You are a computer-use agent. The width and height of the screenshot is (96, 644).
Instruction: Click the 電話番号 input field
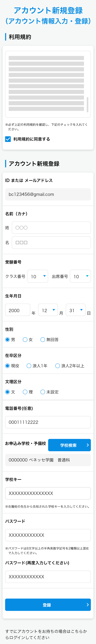pyautogui.click(x=48, y=422)
